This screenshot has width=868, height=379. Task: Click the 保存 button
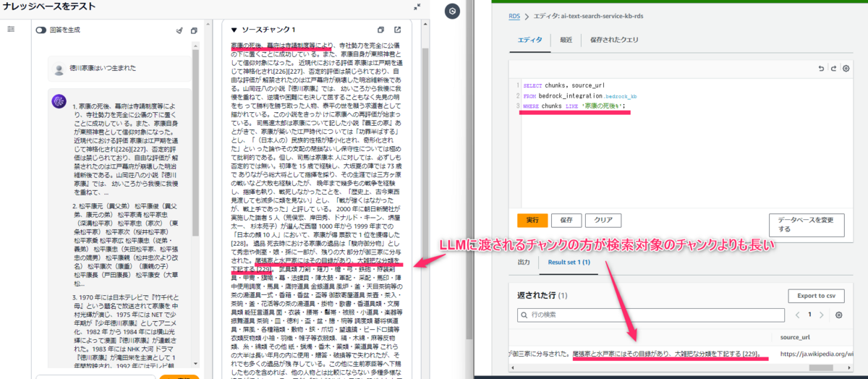pyautogui.click(x=566, y=220)
